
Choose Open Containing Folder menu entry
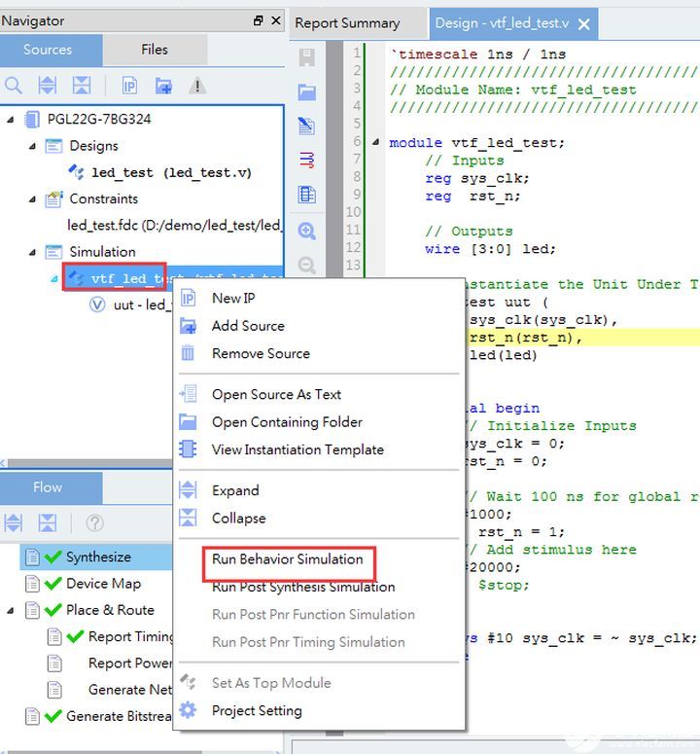click(287, 422)
